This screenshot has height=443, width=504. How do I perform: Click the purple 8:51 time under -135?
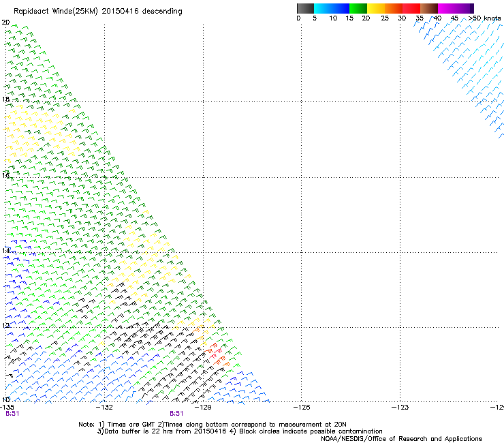tap(12, 414)
